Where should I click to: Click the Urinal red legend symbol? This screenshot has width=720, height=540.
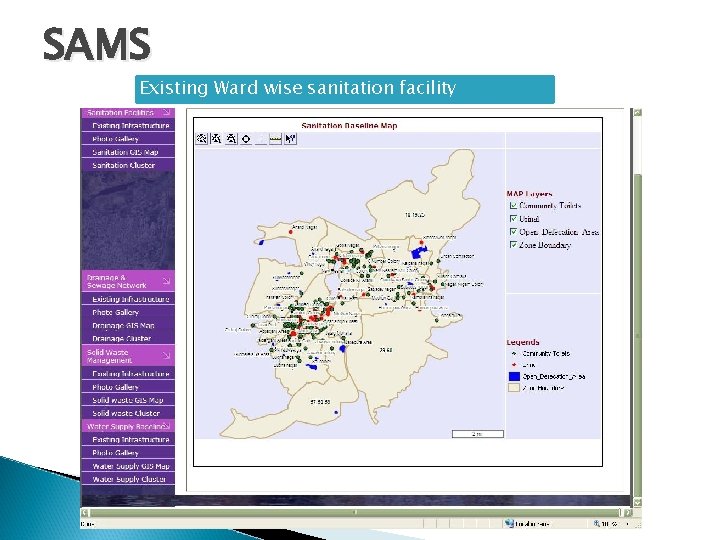point(514,365)
